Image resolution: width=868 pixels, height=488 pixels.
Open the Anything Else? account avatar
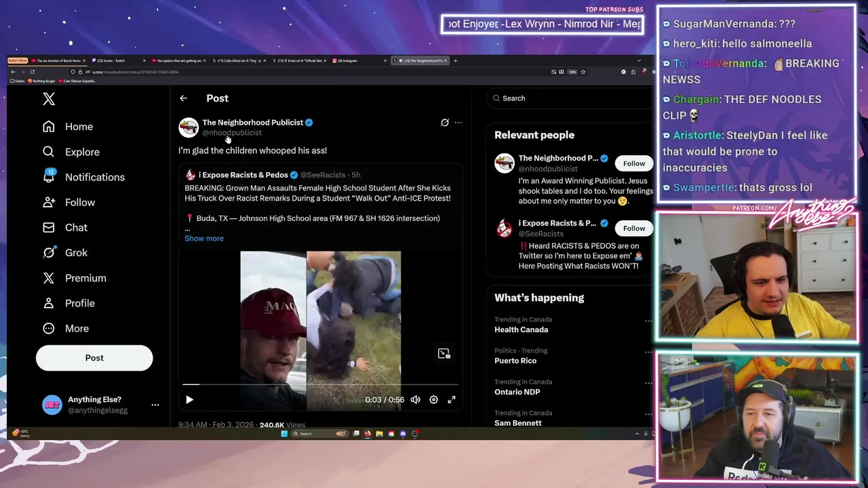point(52,405)
